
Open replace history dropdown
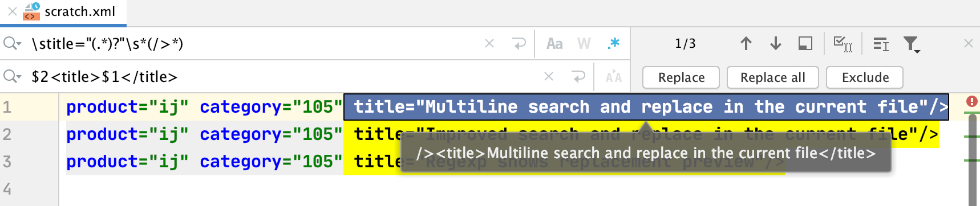(12, 76)
